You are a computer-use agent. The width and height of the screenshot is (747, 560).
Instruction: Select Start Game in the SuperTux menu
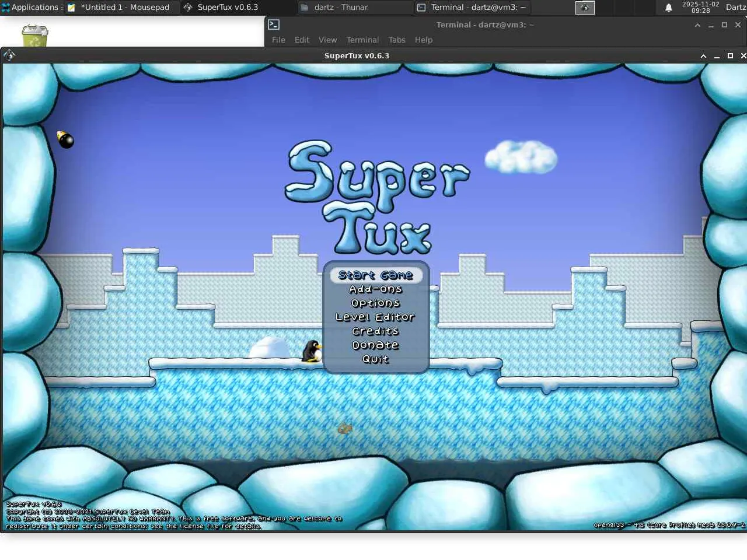pyautogui.click(x=376, y=275)
